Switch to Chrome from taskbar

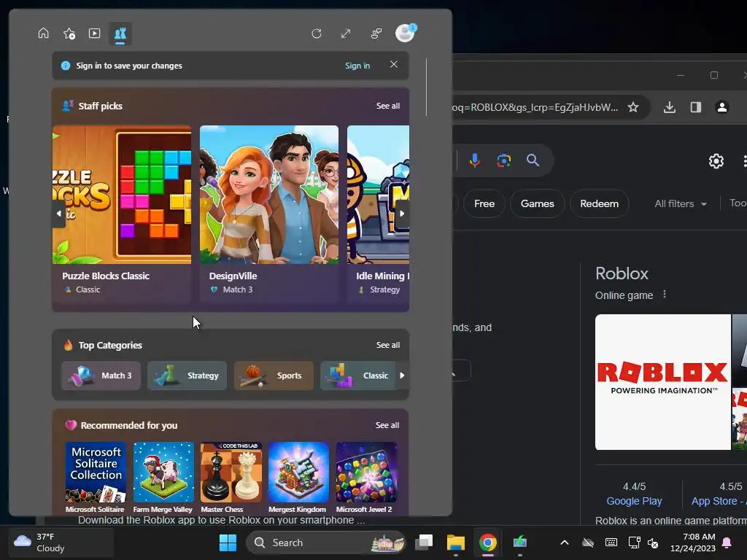point(487,542)
